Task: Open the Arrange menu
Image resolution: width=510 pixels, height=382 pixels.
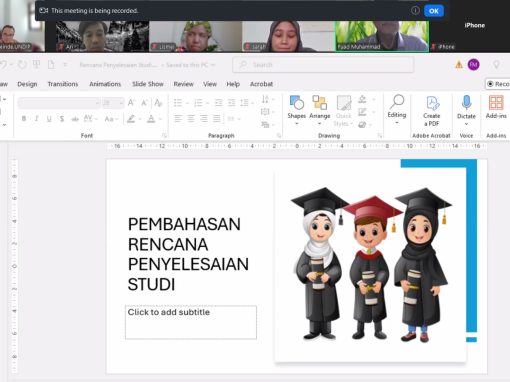Action: click(319, 110)
